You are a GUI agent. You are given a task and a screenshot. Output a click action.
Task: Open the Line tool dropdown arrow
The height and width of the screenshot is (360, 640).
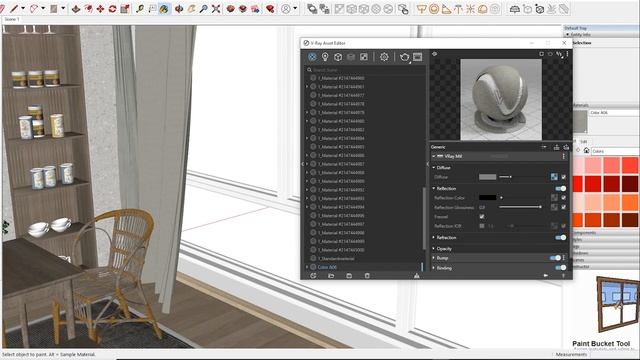[x=23, y=9]
